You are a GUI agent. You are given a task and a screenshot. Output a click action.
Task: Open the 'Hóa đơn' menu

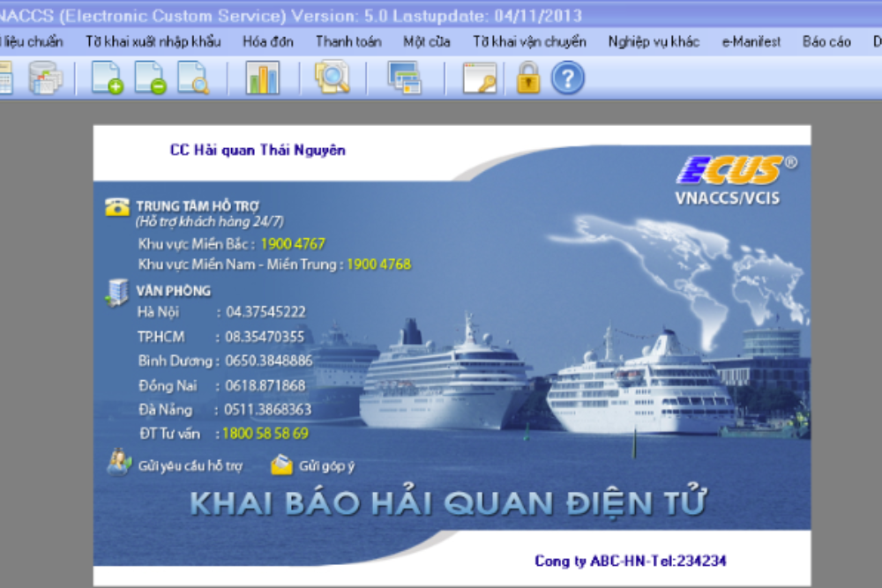267,41
